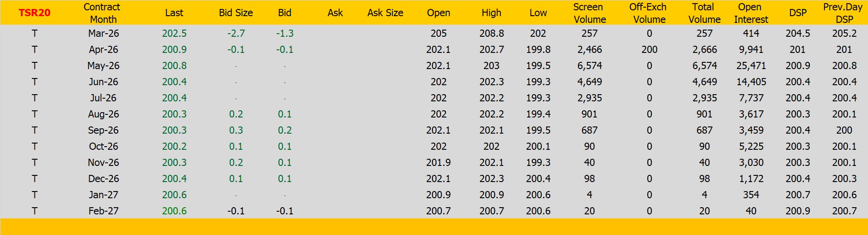Click the Last column header
The height and width of the screenshot is (235, 868).
tap(174, 13)
